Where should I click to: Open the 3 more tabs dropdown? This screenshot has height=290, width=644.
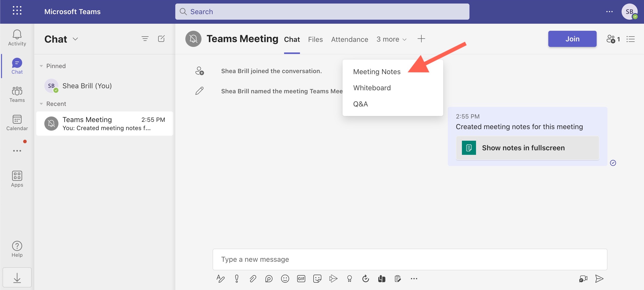(391, 39)
